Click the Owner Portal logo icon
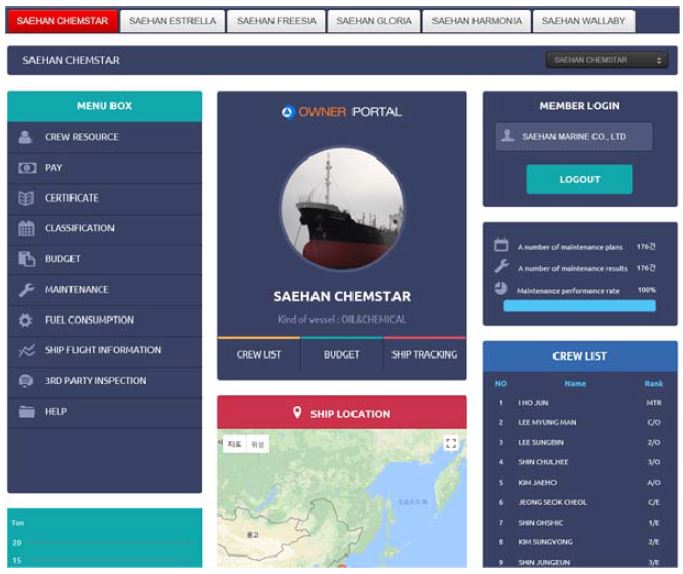The image size is (683, 574). 287,112
